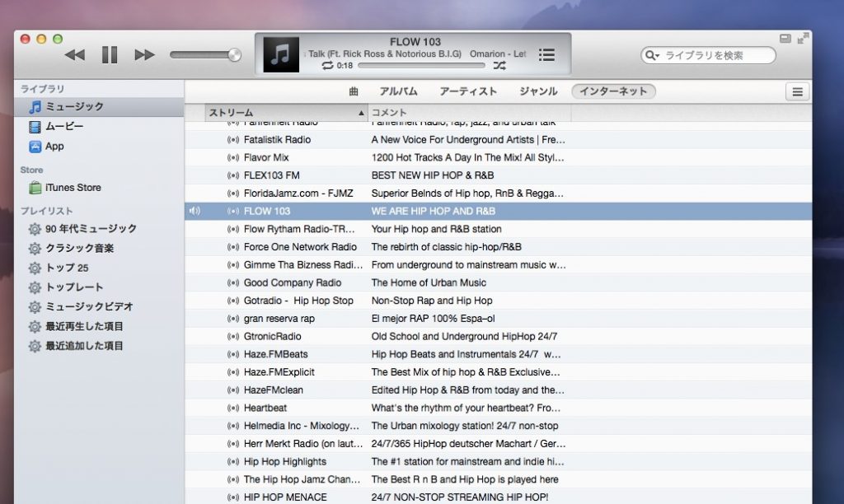The width and height of the screenshot is (844, 504).
Task: Focus the library search field
Action: pyautogui.click(x=708, y=55)
